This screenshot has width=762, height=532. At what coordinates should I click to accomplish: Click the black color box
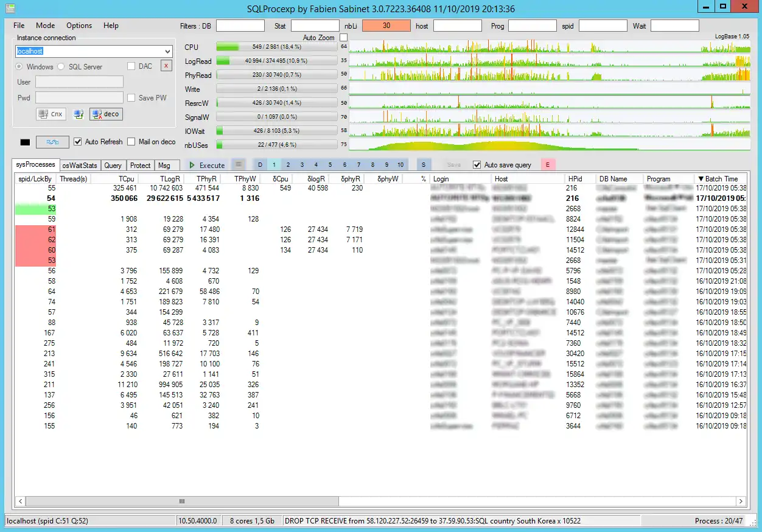25,142
